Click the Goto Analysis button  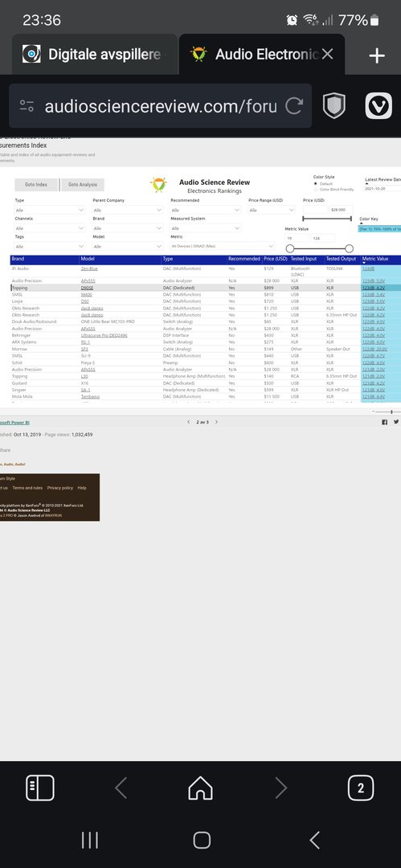(x=83, y=185)
